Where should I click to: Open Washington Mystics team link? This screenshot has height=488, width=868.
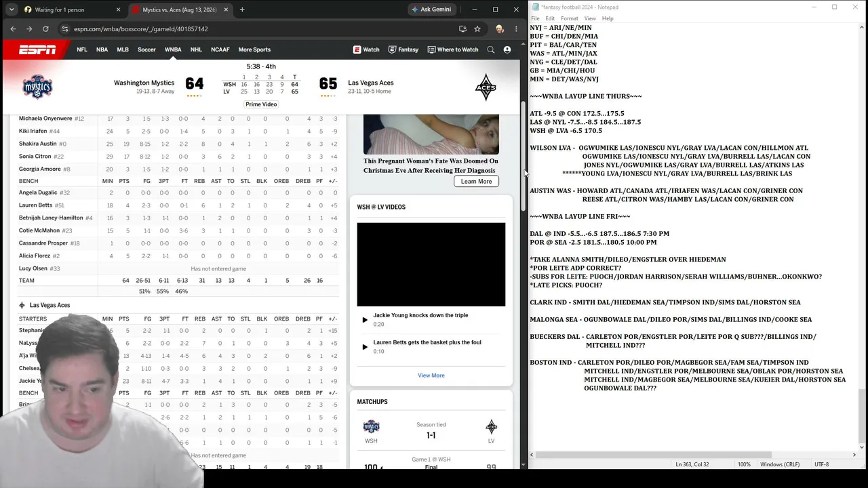(144, 83)
